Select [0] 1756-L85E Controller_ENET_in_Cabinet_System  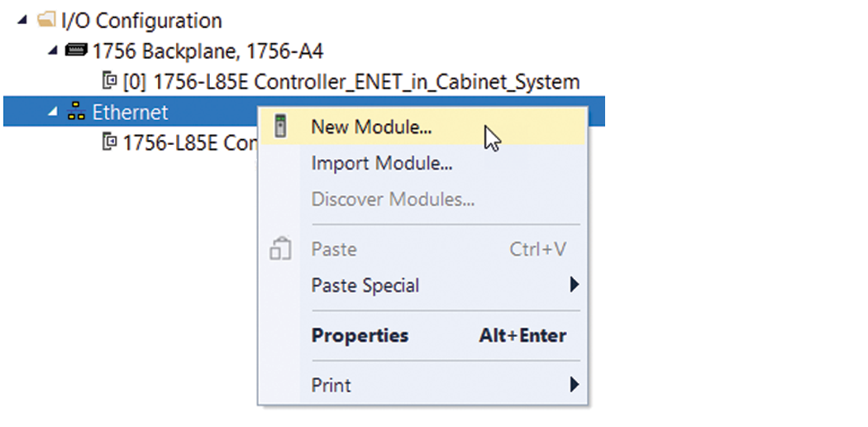[x=351, y=83]
